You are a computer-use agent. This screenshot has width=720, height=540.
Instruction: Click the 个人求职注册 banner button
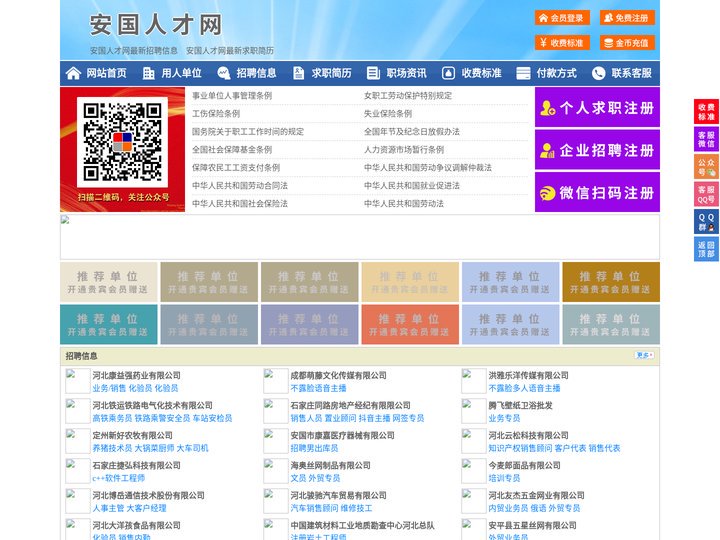pyautogui.click(x=597, y=107)
